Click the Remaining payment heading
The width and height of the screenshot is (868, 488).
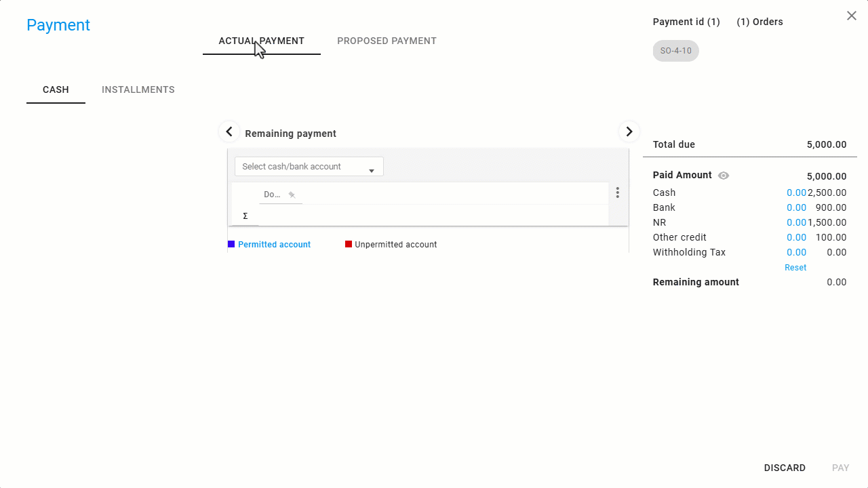[290, 134]
